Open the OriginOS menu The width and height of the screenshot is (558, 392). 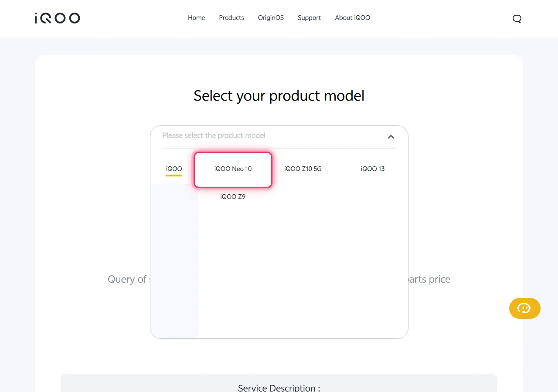[x=271, y=18]
